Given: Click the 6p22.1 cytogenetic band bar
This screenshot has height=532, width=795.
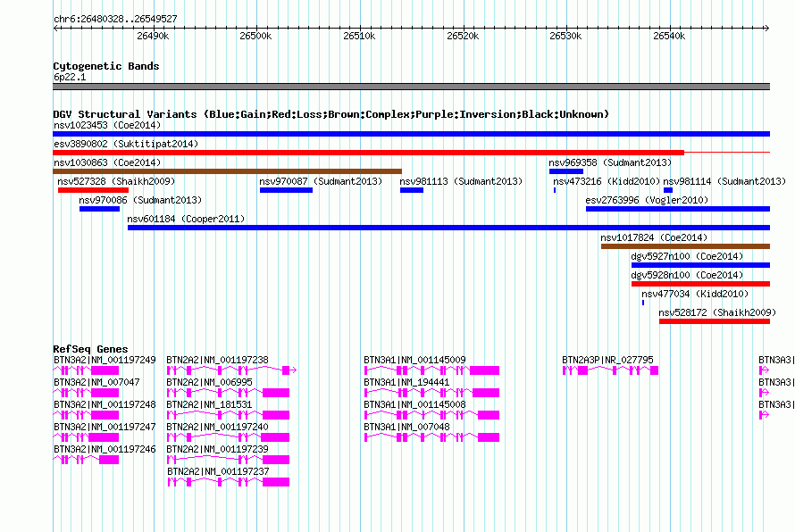Looking at the screenshot, I should (411, 87).
